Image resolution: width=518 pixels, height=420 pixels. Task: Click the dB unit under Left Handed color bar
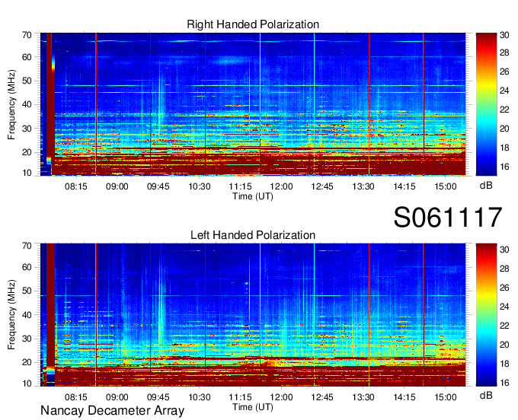[486, 395]
